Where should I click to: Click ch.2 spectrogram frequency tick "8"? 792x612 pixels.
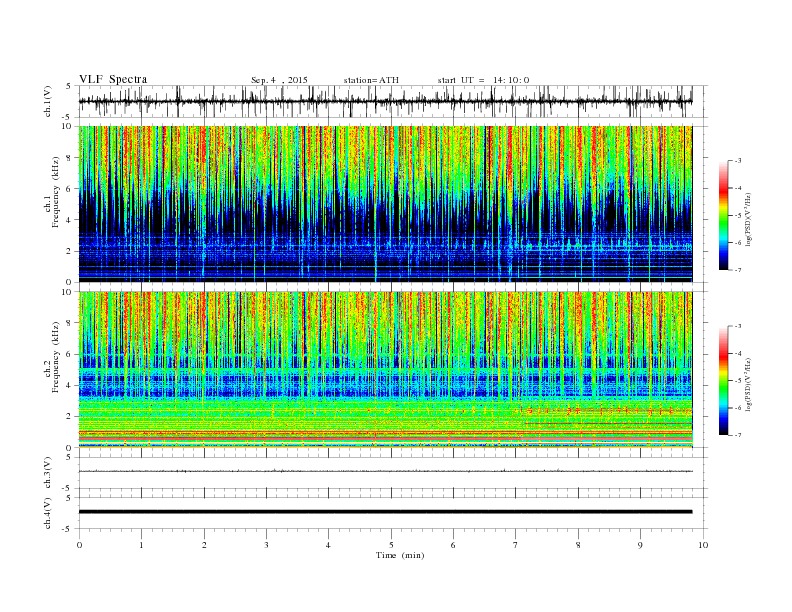[70, 323]
